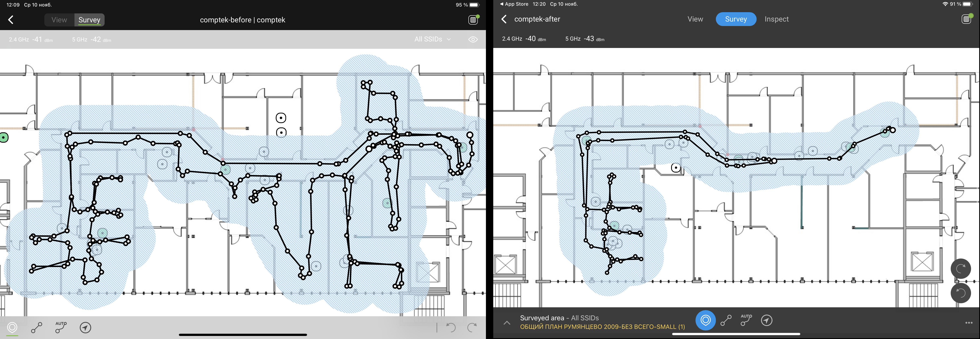Choose AUTO path tool in left toolbar
The width and height of the screenshot is (980, 339).
(x=61, y=327)
